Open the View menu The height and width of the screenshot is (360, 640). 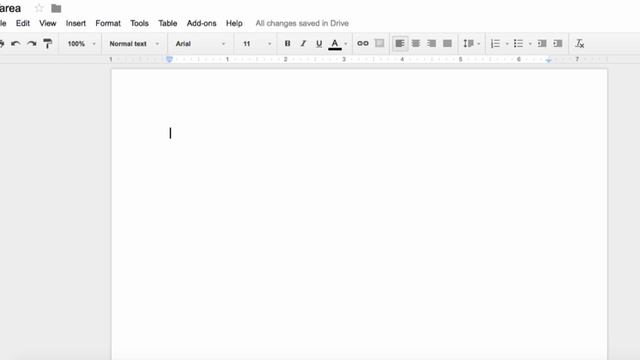tap(48, 23)
